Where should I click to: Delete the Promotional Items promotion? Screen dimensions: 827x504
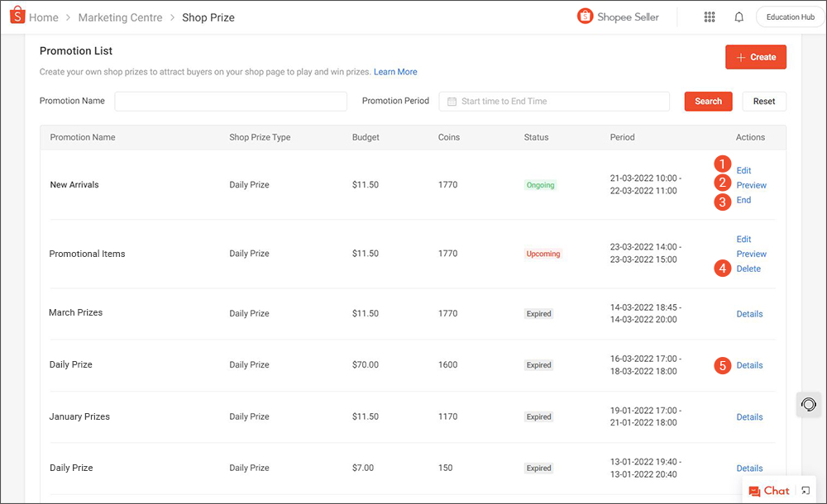pyautogui.click(x=748, y=269)
